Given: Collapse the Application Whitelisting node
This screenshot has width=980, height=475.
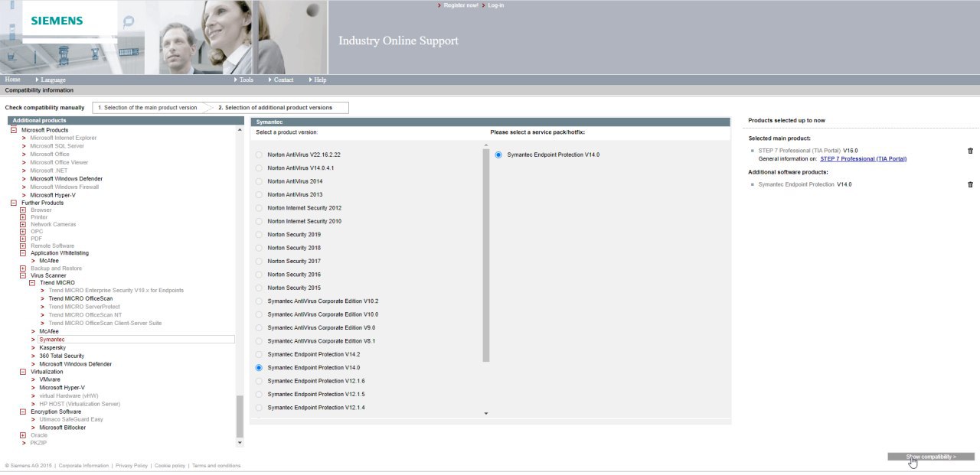Looking at the screenshot, I should coord(23,253).
